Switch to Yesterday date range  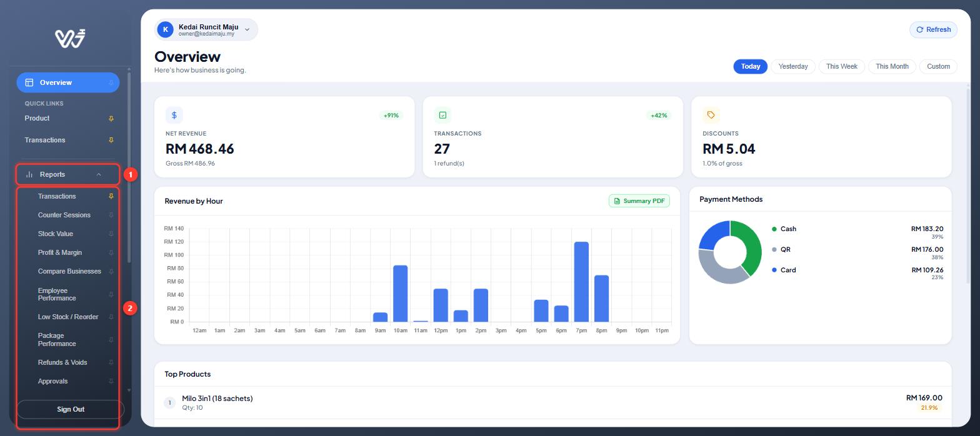[x=793, y=66]
